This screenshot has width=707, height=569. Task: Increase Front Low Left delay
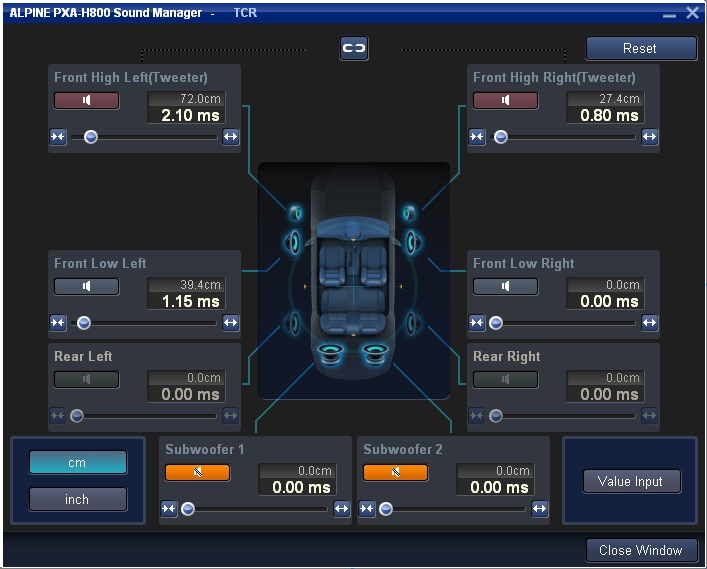(x=230, y=323)
